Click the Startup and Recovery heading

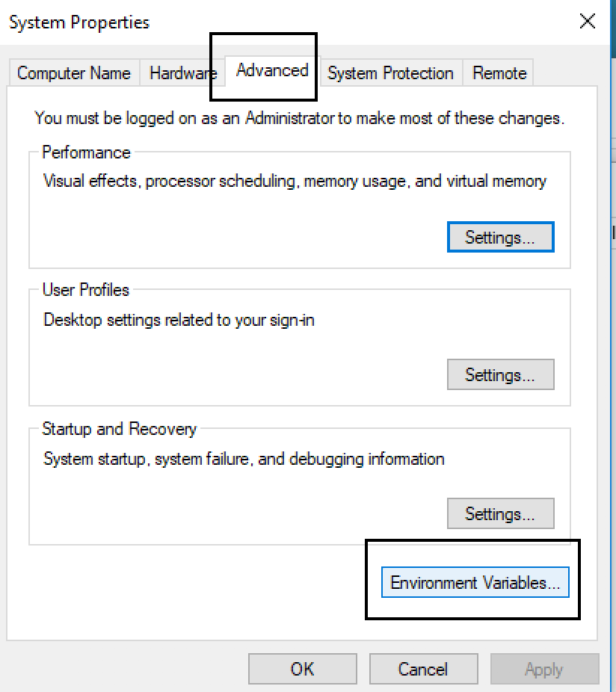pyautogui.click(x=119, y=429)
